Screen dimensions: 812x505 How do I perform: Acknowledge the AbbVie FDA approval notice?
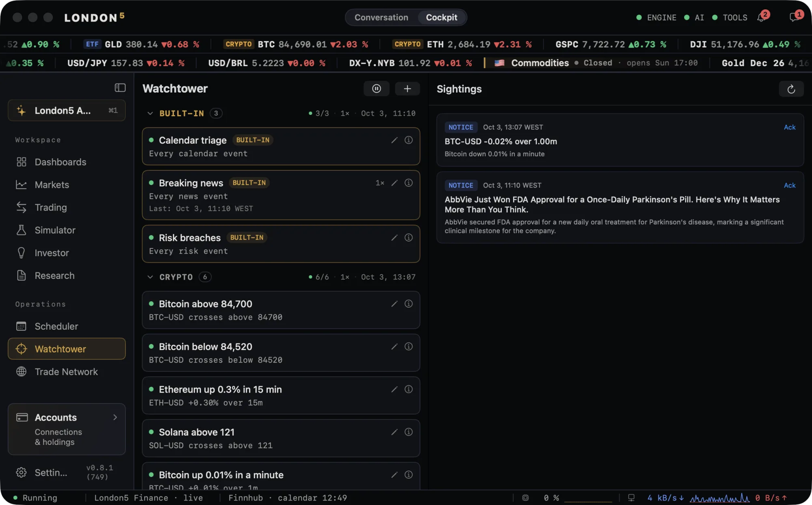coord(789,185)
